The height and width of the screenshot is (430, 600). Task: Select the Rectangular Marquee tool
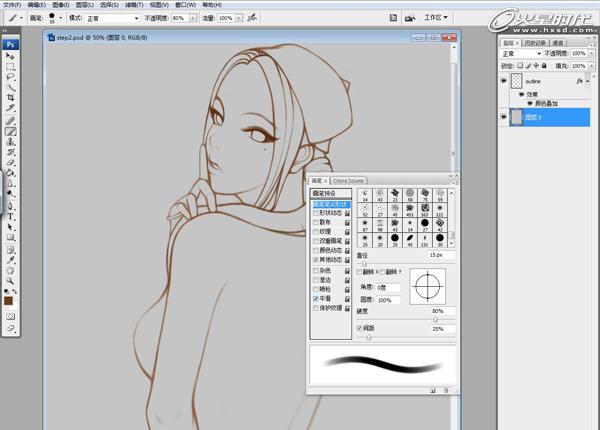(10, 67)
